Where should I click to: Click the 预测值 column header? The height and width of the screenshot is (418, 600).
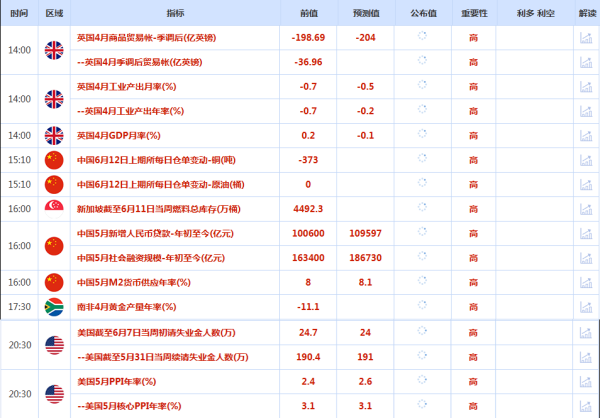(366, 13)
